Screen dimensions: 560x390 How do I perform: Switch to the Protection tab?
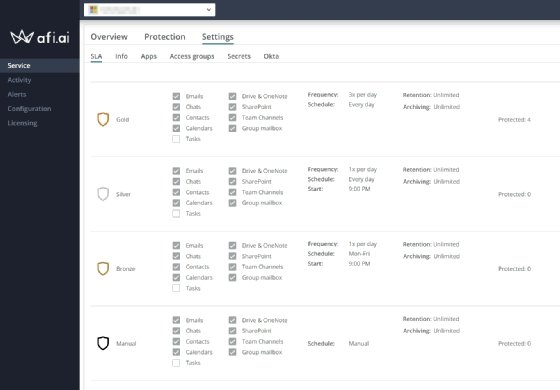[x=165, y=37]
